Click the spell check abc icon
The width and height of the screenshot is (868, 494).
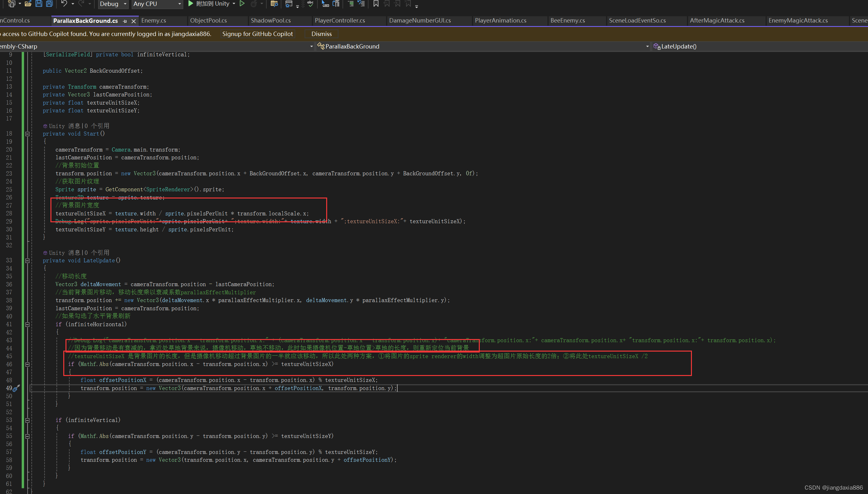click(x=310, y=4)
